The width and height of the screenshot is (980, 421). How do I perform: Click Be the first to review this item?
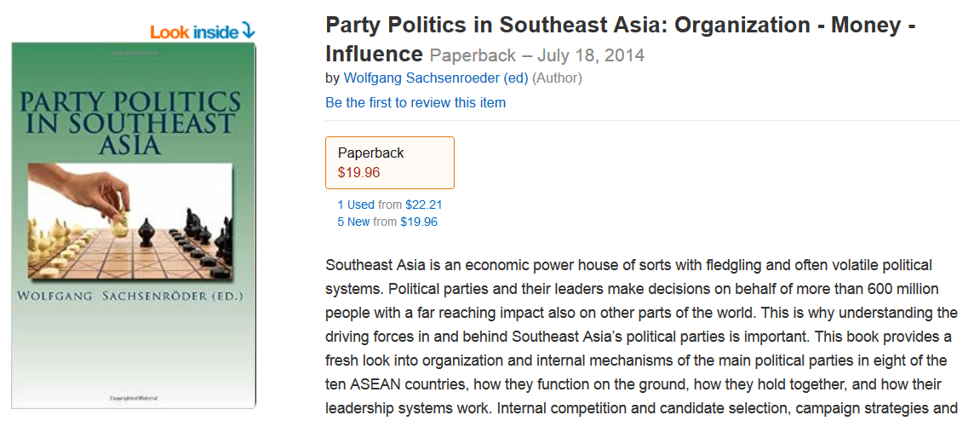415,102
